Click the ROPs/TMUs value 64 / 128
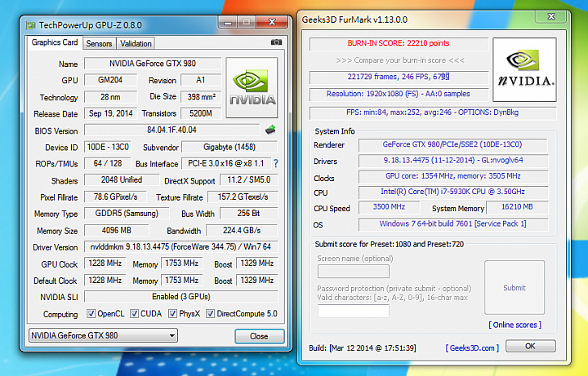 108,163
